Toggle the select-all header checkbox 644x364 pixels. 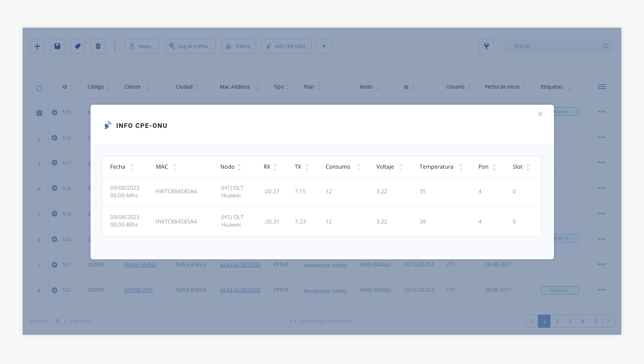click(39, 88)
